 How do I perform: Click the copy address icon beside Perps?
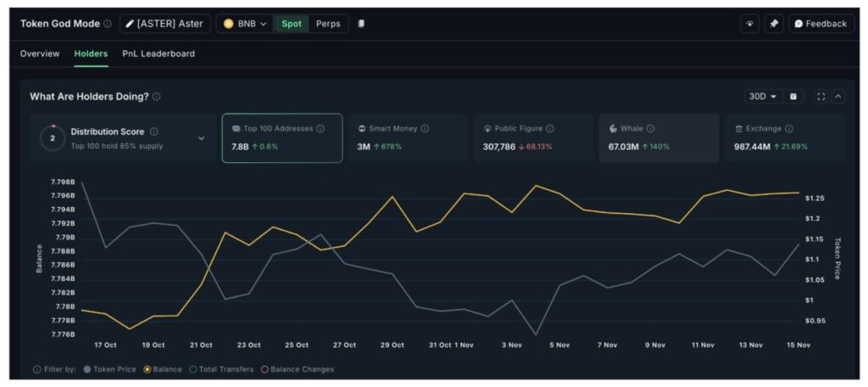coord(361,24)
